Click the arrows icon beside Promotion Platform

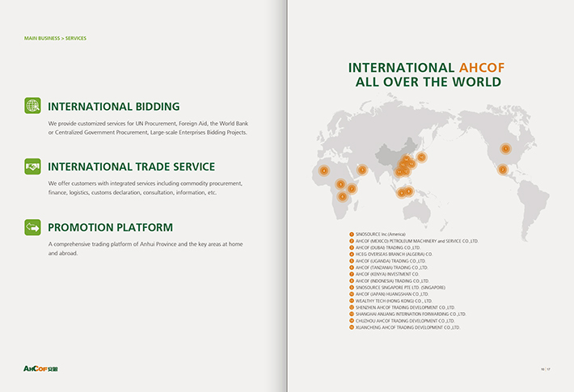pyautogui.click(x=32, y=227)
